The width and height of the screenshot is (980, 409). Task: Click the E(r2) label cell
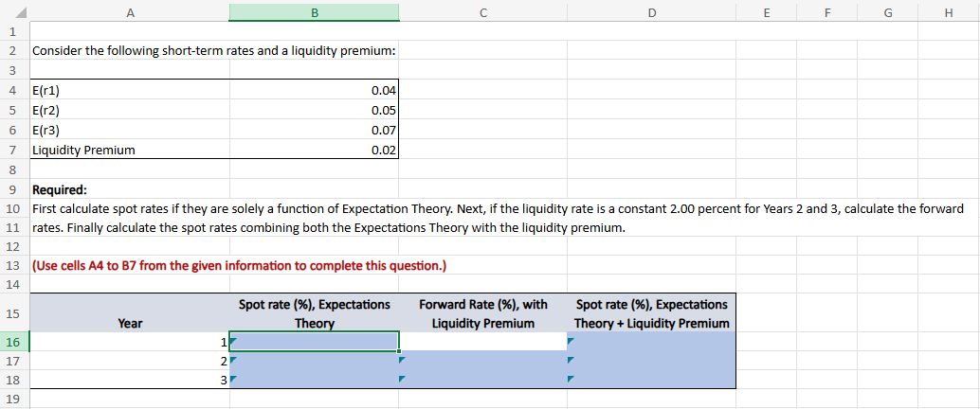tap(130, 111)
